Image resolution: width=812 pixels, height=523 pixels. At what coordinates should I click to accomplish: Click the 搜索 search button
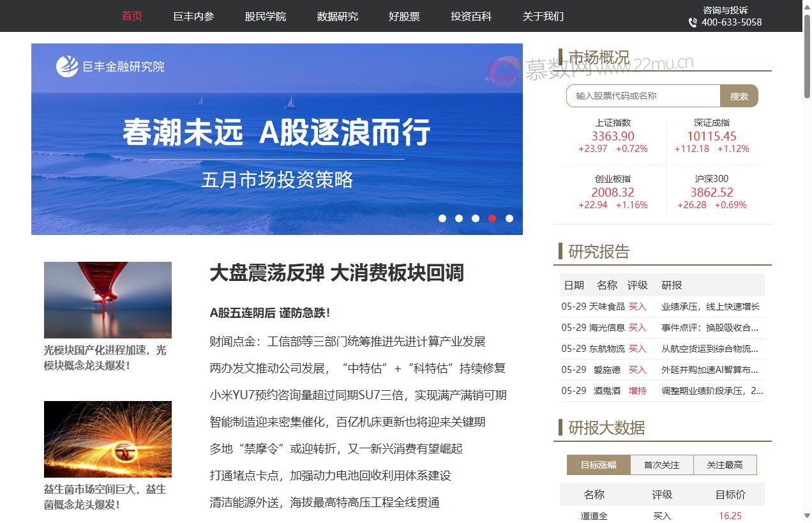pyautogui.click(x=739, y=96)
